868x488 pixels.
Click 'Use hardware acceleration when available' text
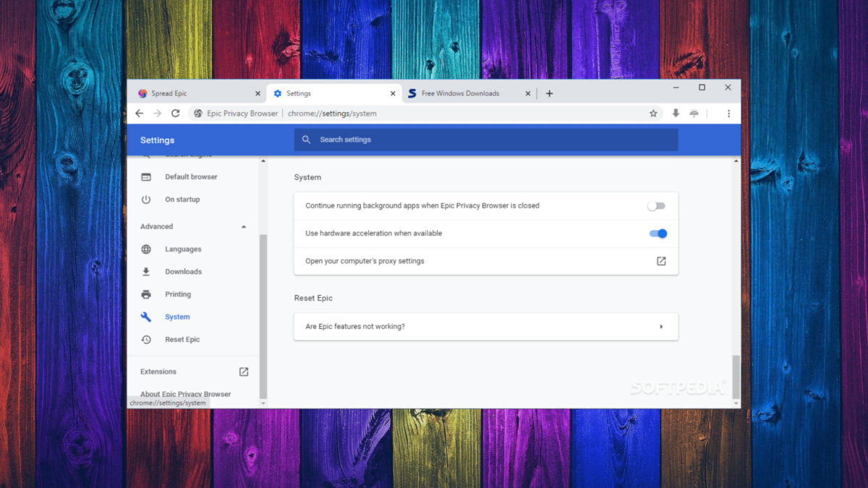[373, 234]
